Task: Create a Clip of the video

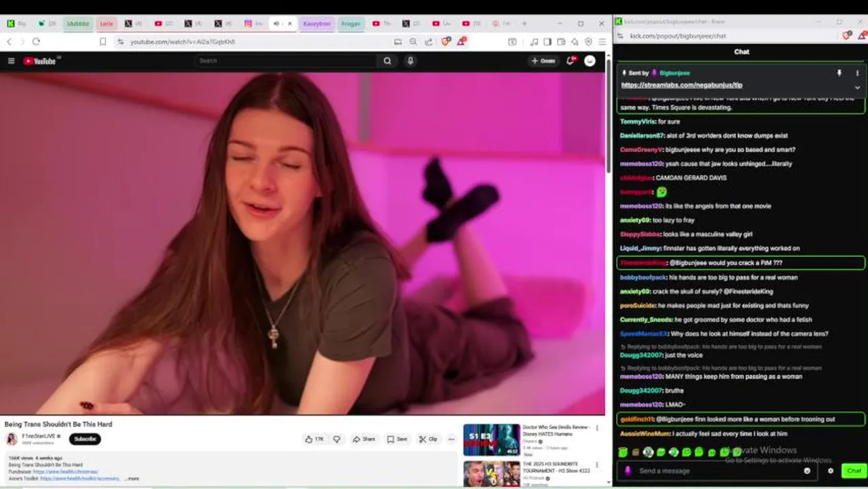Action: pos(429,439)
